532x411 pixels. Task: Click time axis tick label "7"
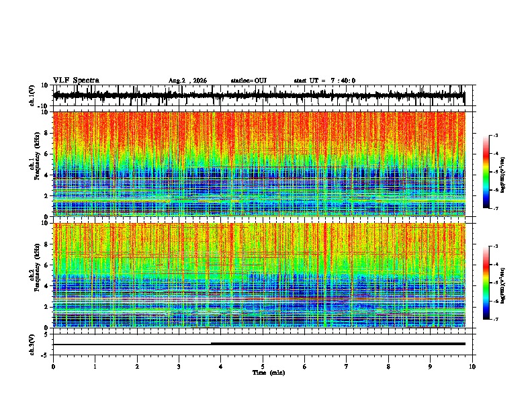point(347,367)
